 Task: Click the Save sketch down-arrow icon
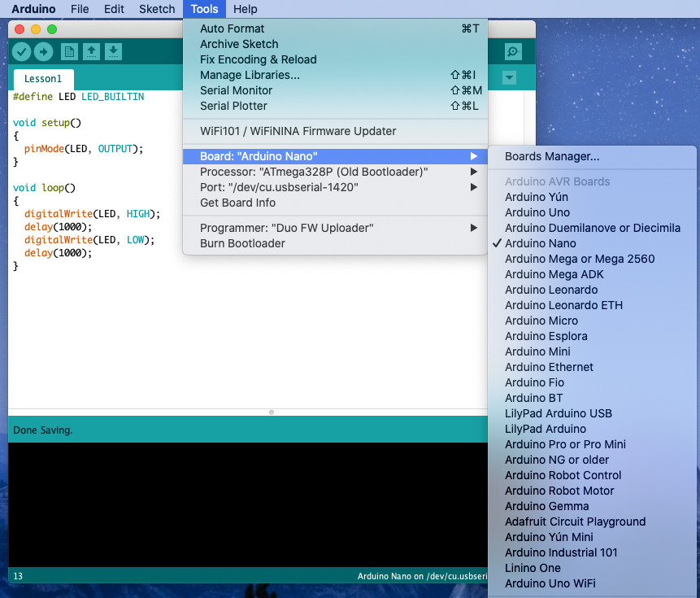pyautogui.click(x=114, y=52)
